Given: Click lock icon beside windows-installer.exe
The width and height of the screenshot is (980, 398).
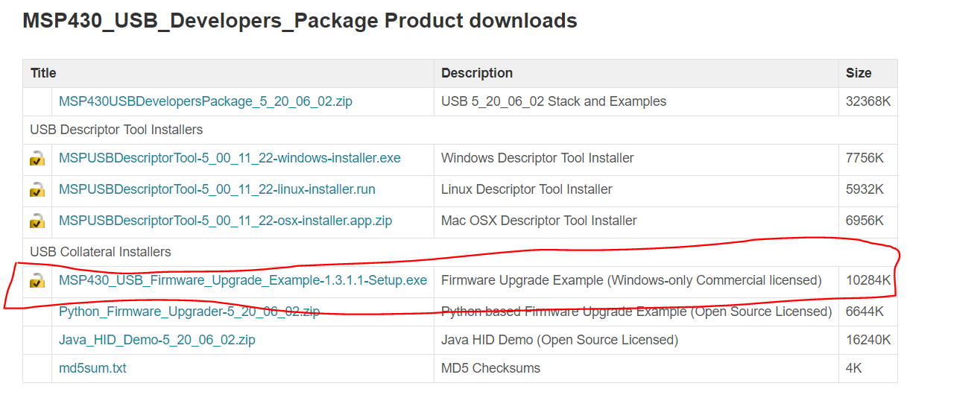Looking at the screenshot, I should pyautogui.click(x=37, y=159).
